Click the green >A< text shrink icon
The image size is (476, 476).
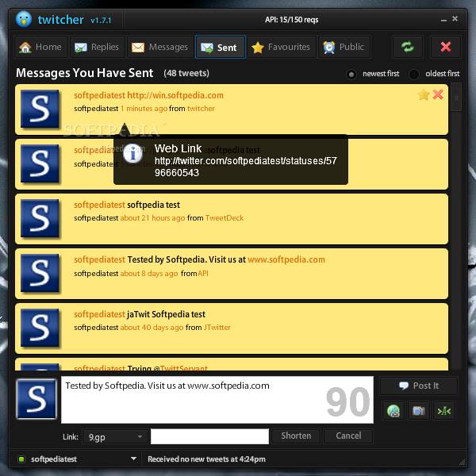tap(444, 411)
